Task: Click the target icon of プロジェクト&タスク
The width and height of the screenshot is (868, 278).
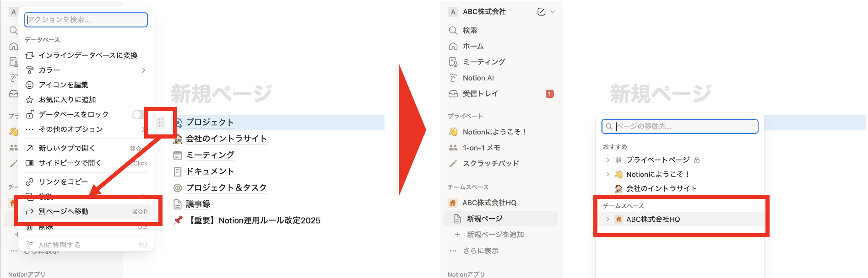Action: (x=178, y=188)
